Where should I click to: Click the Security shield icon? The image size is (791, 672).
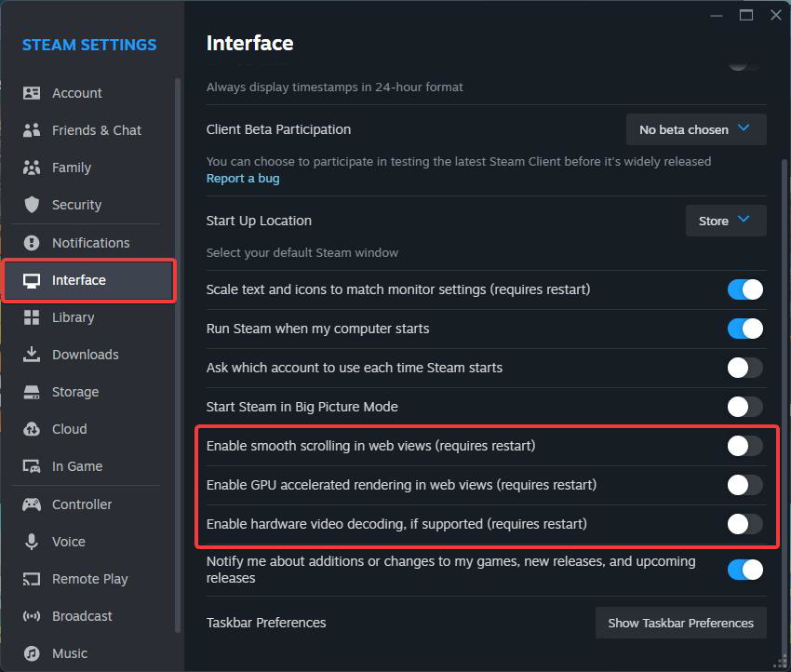pyautogui.click(x=32, y=205)
